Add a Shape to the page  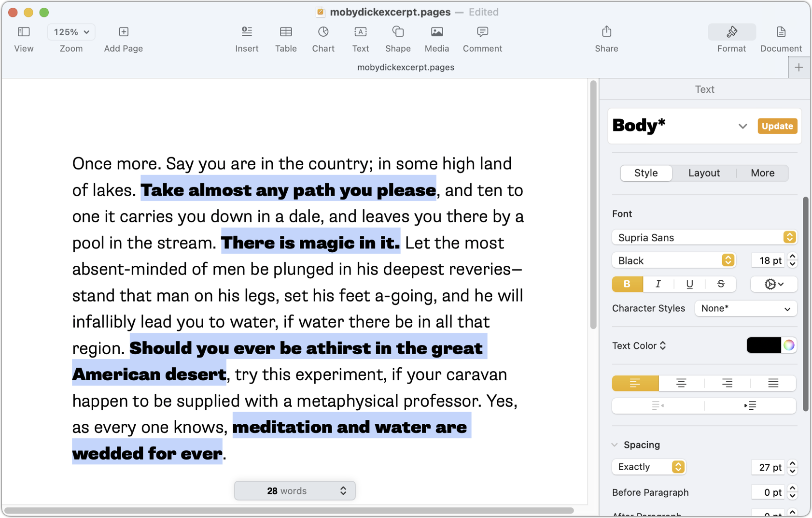(x=397, y=39)
